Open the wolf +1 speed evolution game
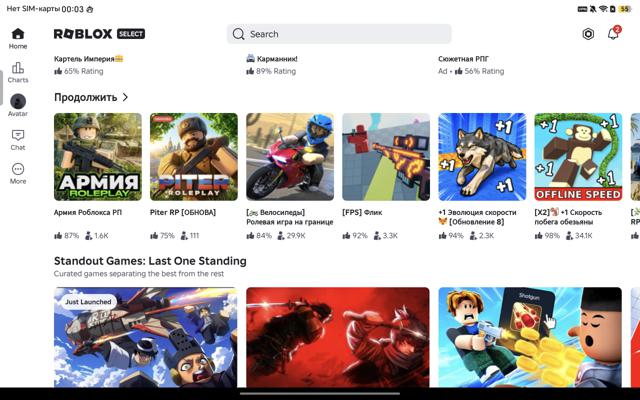 [x=482, y=157]
